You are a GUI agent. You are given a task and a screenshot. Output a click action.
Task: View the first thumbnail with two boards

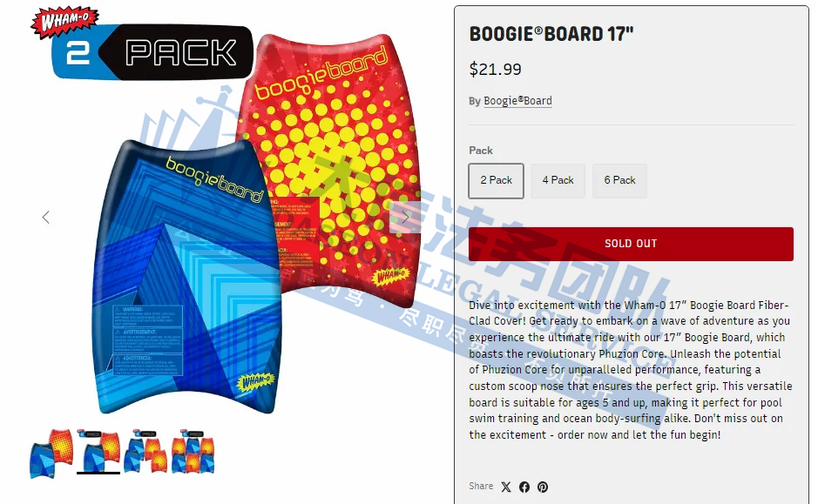point(51,454)
